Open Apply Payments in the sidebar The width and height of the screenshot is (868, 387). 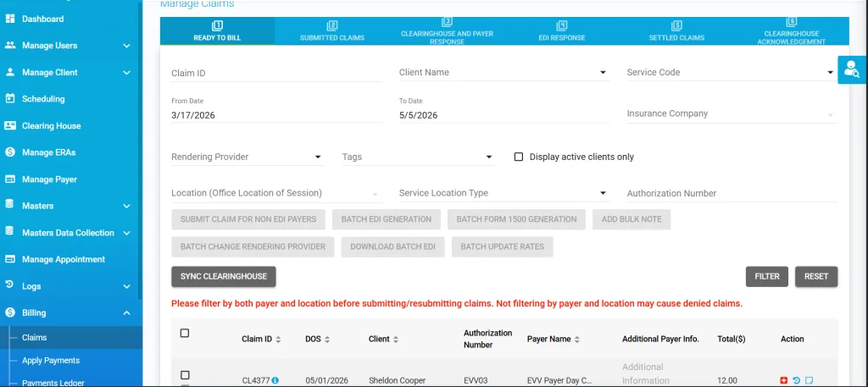(71, 361)
